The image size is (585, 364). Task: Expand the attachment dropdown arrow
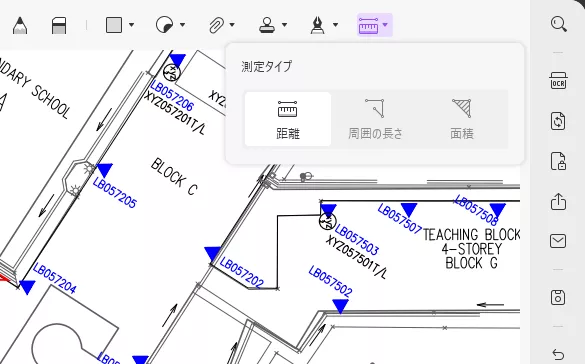point(232,25)
